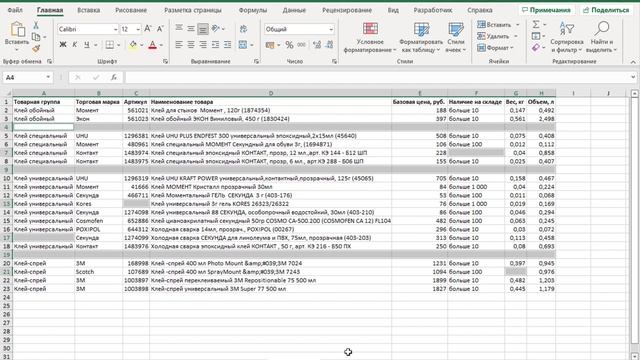This screenshot has height=360, width=640.
Task: Open Форматировать как таблицу dropdown
Action: click(421, 38)
